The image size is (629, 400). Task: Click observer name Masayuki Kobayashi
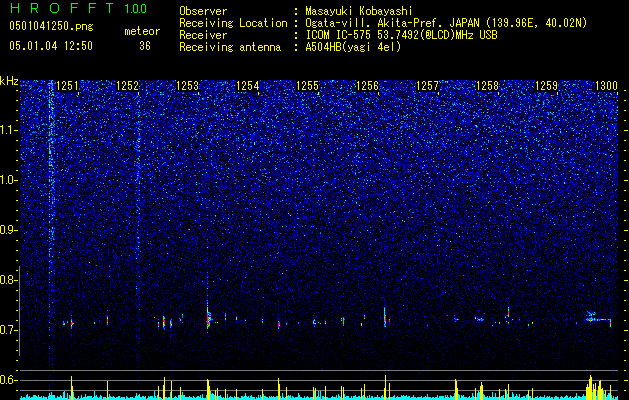(359, 11)
